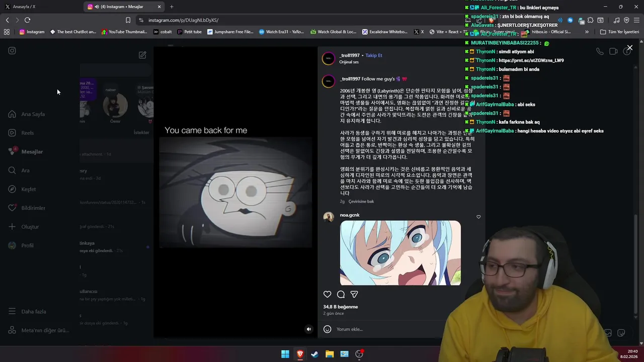Click the Shazam extension icon
Screen dimensions: 644x362
570,20
